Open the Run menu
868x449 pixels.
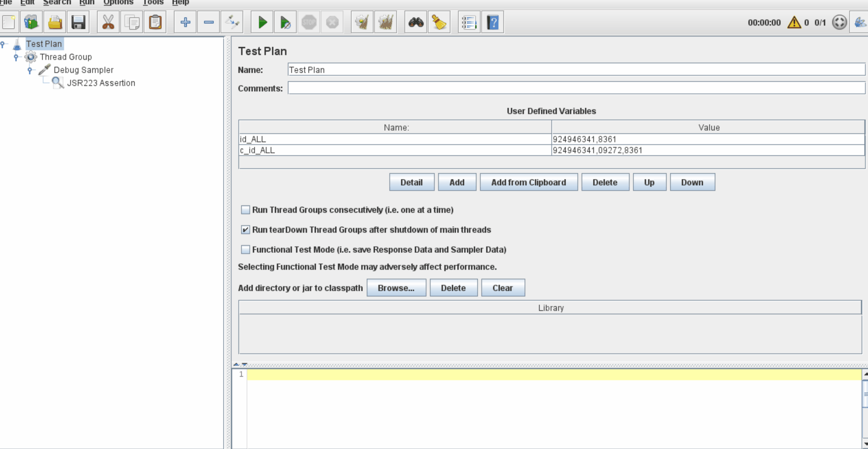pyautogui.click(x=86, y=3)
